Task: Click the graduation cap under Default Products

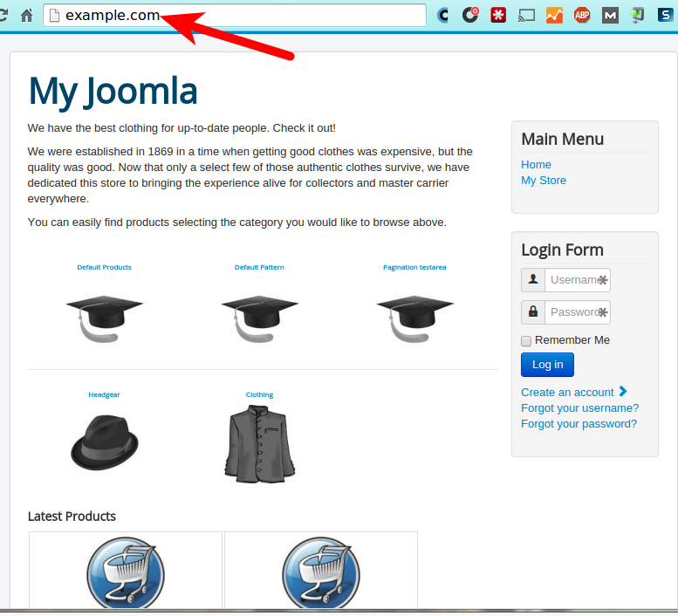Action: pos(104,319)
